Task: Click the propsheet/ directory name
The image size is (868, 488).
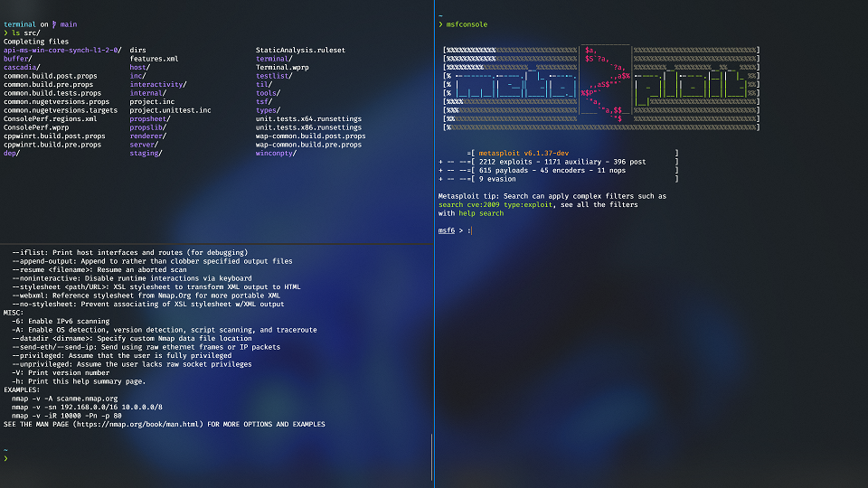Action: pyautogui.click(x=150, y=119)
